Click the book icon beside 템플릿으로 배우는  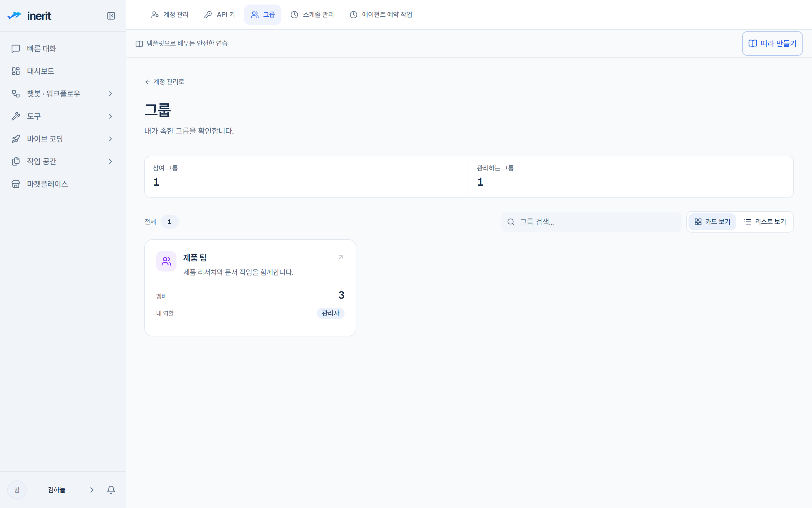139,44
